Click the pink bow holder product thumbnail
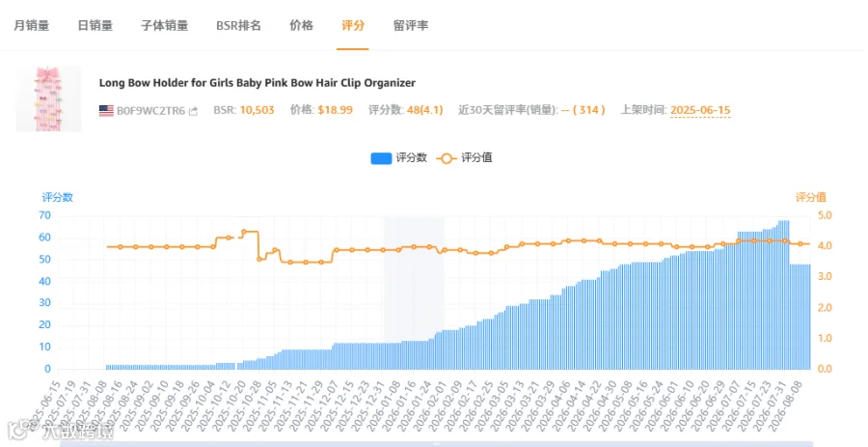The image size is (868, 447). [x=49, y=99]
